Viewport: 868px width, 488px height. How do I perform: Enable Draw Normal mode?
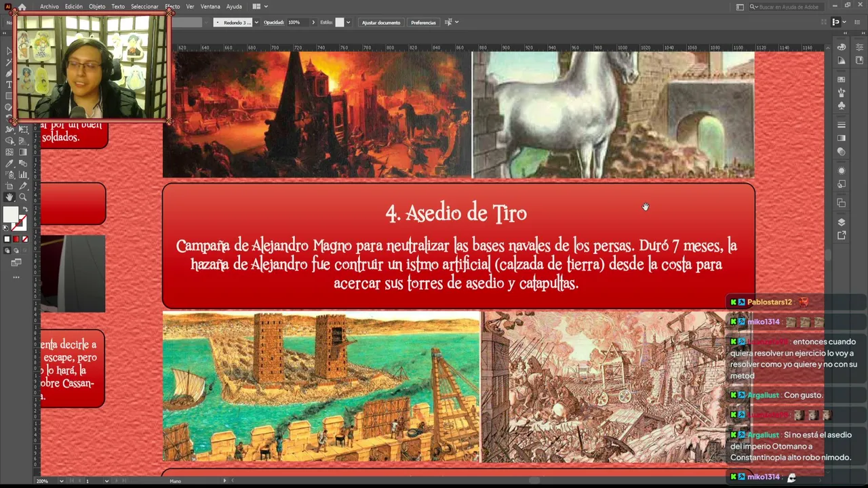(7, 251)
